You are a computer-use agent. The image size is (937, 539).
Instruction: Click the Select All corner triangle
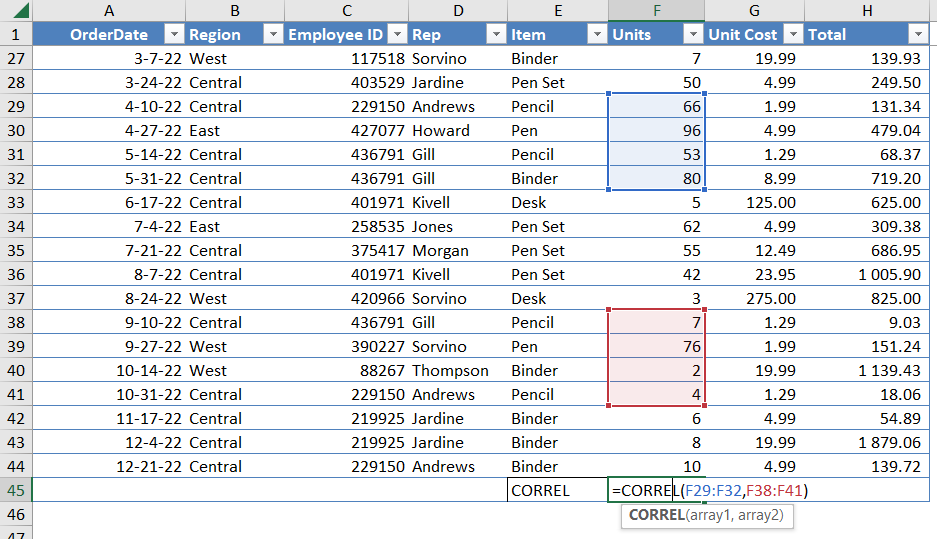[x=20, y=10]
